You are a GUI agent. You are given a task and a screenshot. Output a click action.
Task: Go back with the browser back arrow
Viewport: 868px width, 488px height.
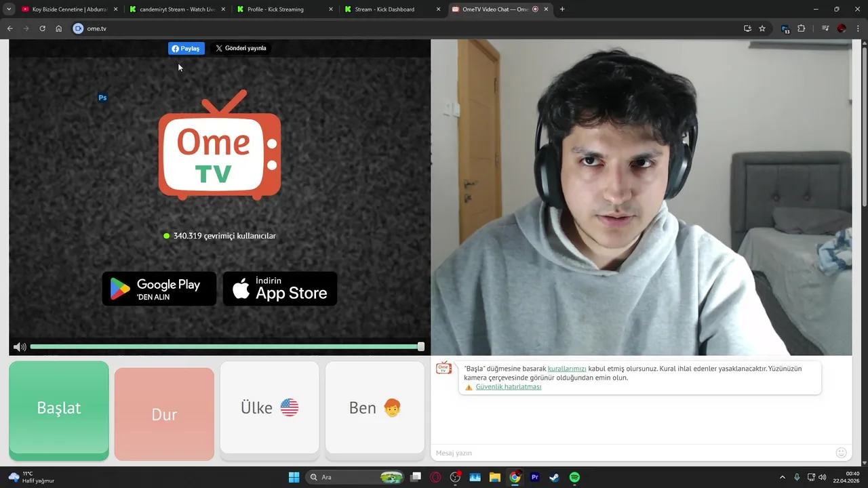10,28
